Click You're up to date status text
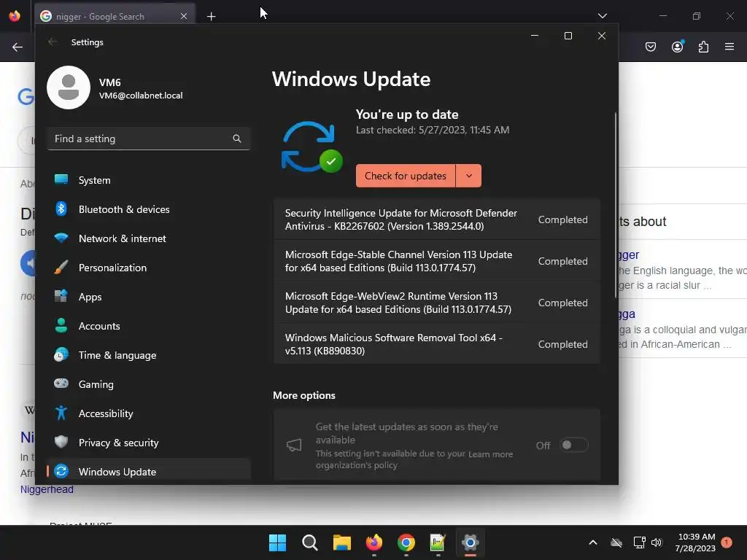This screenshot has width=747, height=560. click(407, 114)
